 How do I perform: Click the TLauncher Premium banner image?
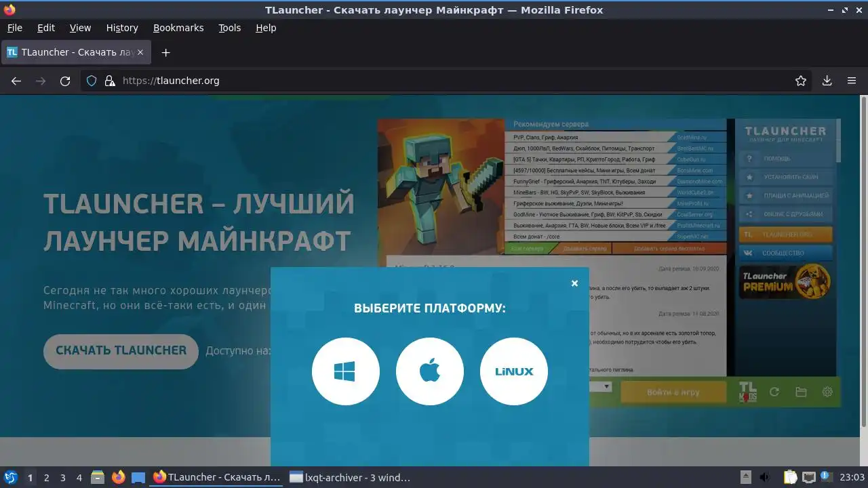785,283
